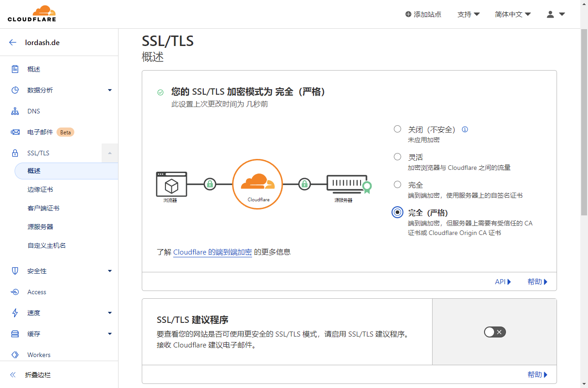Click the Access login icon
This screenshot has height=388, width=588.
pos(15,292)
